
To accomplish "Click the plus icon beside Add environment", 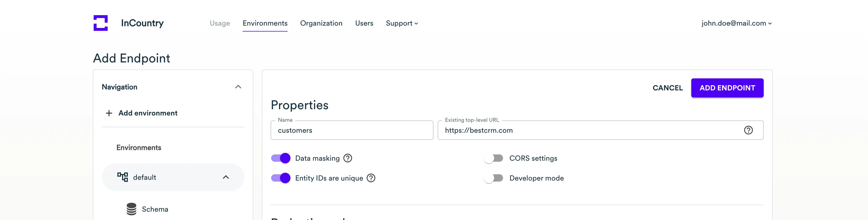I will point(109,113).
